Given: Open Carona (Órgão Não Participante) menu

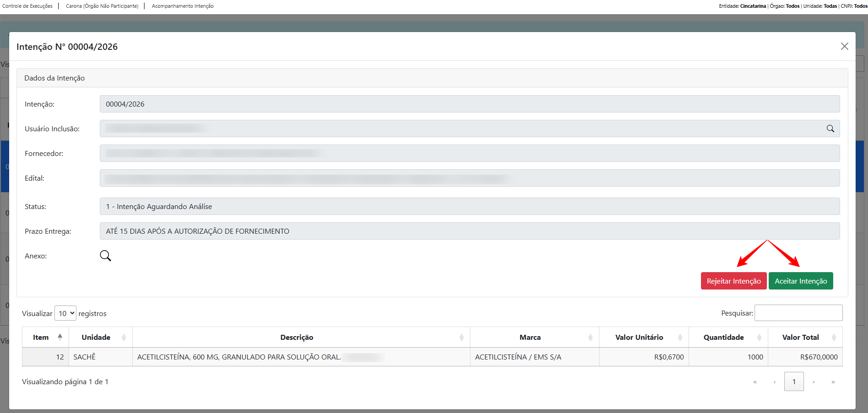Looking at the screenshot, I should (102, 6).
